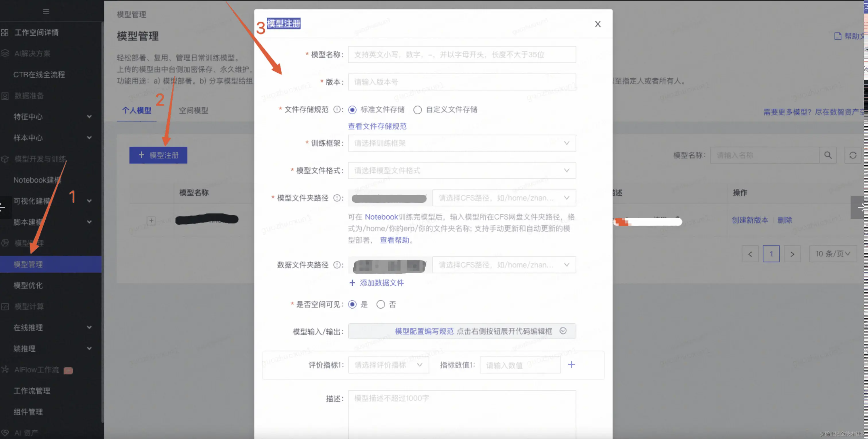Choose 否 for 是否空间可见

[380, 304]
